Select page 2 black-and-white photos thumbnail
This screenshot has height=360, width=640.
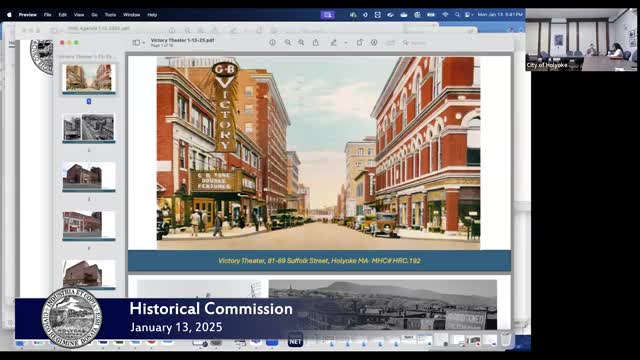click(89, 127)
